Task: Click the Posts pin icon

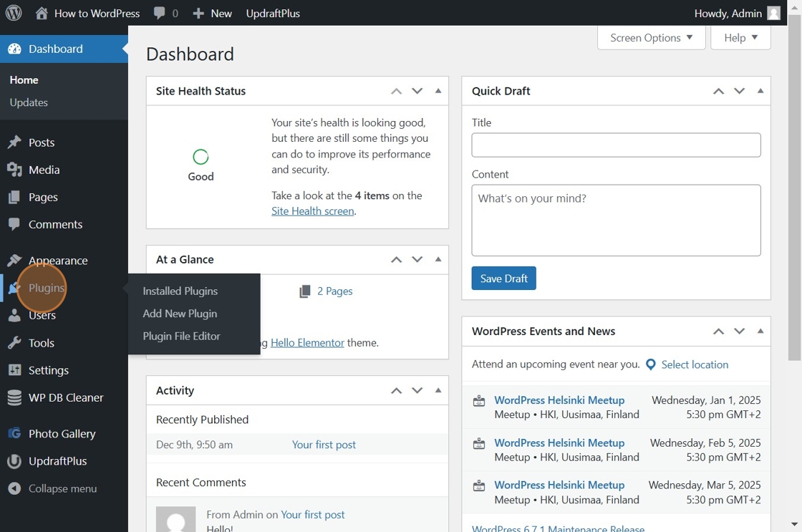Action: point(14,142)
